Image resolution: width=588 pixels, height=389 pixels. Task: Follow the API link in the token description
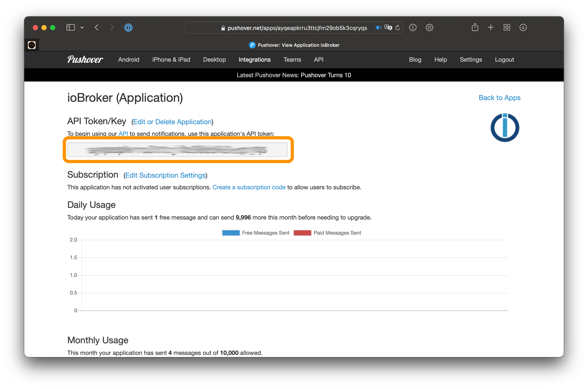tap(123, 134)
